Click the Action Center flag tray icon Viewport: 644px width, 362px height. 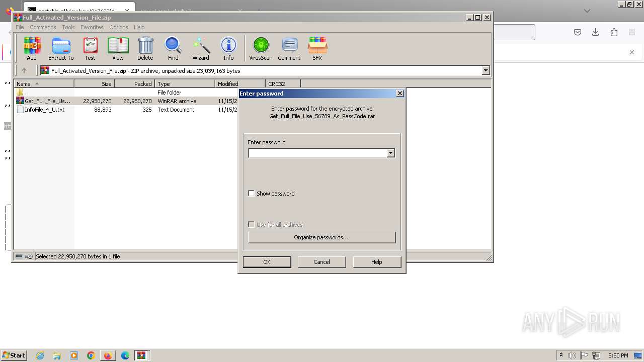(x=585, y=355)
